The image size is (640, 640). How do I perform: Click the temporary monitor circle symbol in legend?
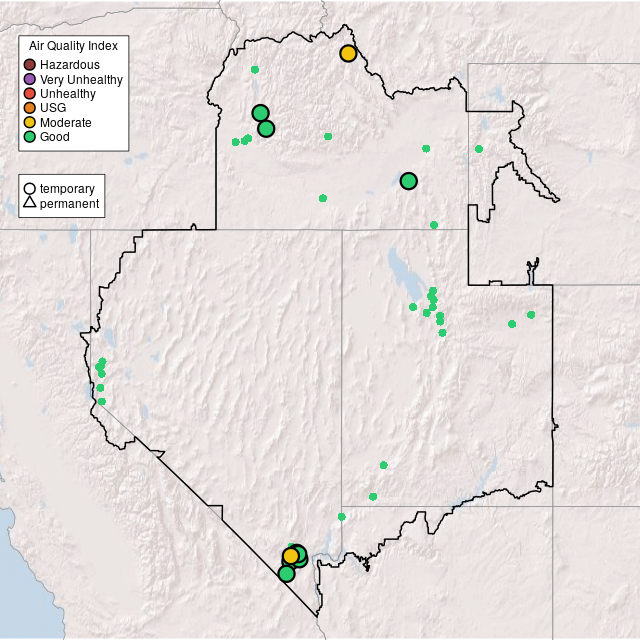[30, 188]
